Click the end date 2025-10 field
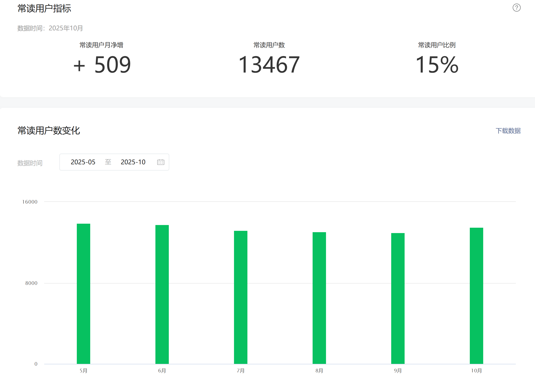 point(133,162)
